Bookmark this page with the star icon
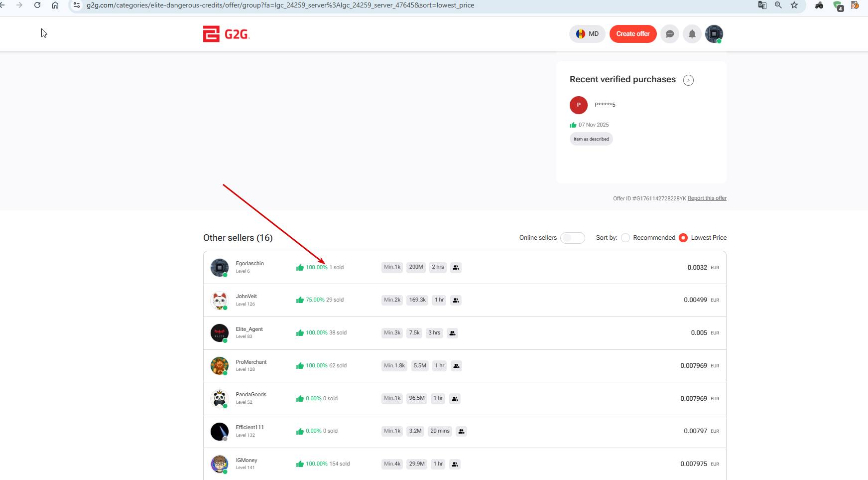868x480 pixels. pos(794,5)
